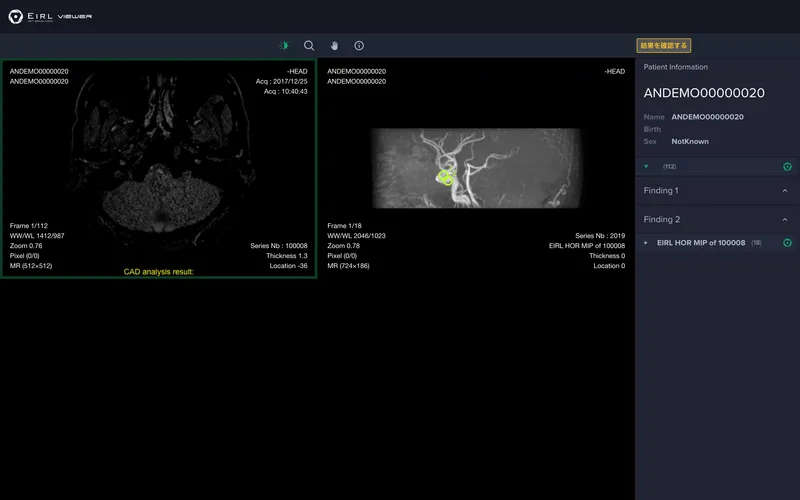Collapse the Finding 2 section chevron
The width and height of the screenshot is (800, 500).
coord(785,219)
